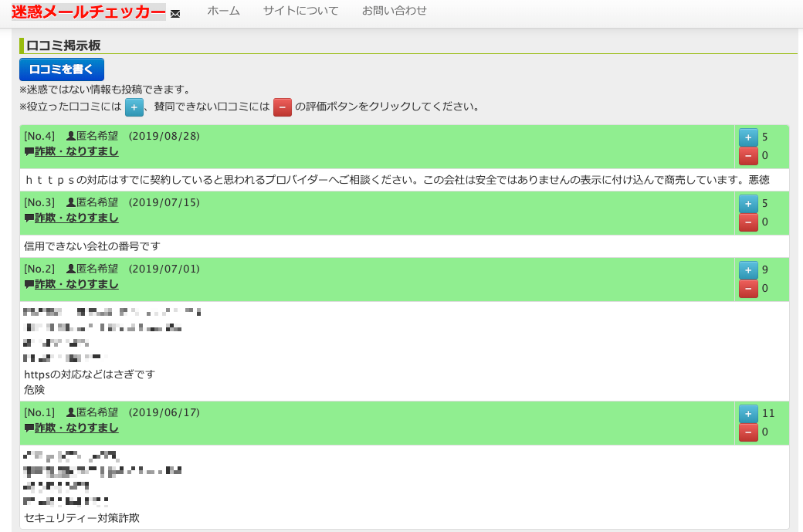Click the envelope icon beside site title
The image size is (803, 532).
(175, 14)
